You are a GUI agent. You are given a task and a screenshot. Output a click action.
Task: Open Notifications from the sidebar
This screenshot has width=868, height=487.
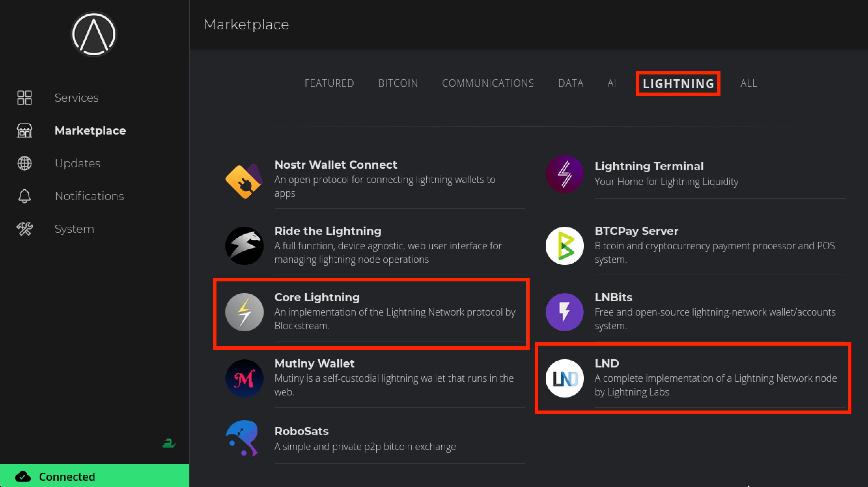[89, 196]
